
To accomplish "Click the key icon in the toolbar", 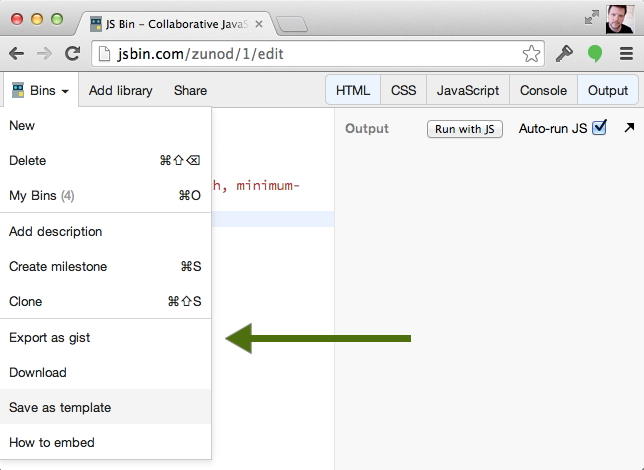I will point(565,54).
